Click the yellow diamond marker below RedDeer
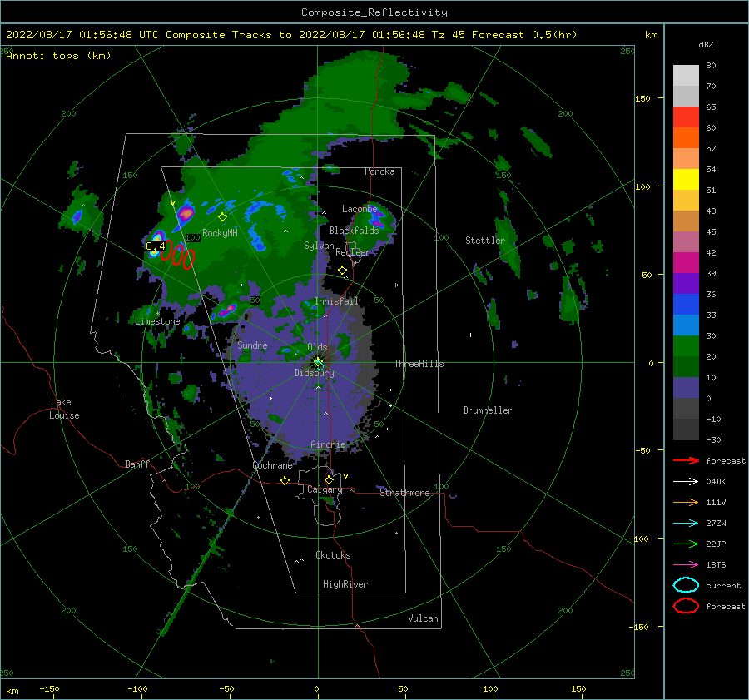 click(343, 271)
